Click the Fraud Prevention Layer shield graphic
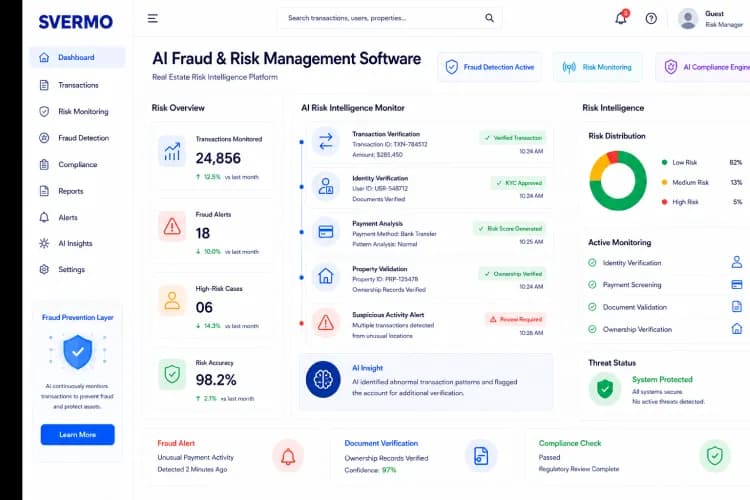This screenshot has width=750, height=500. (77, 352)
